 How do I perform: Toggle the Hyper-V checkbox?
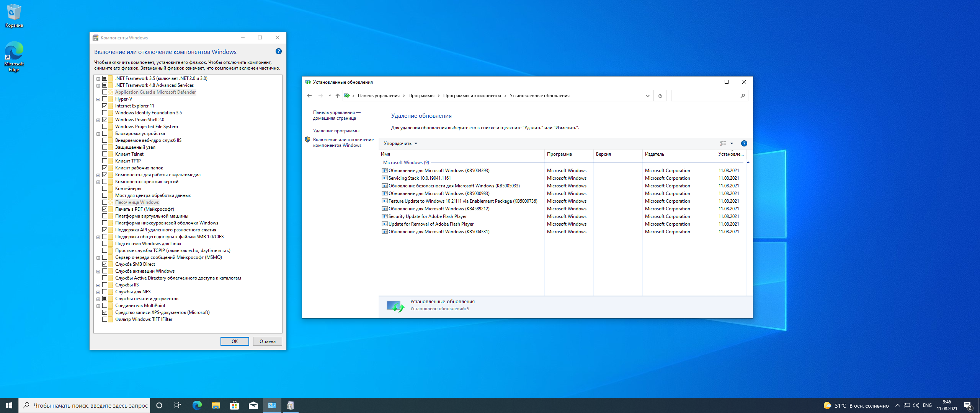point(105,99)
